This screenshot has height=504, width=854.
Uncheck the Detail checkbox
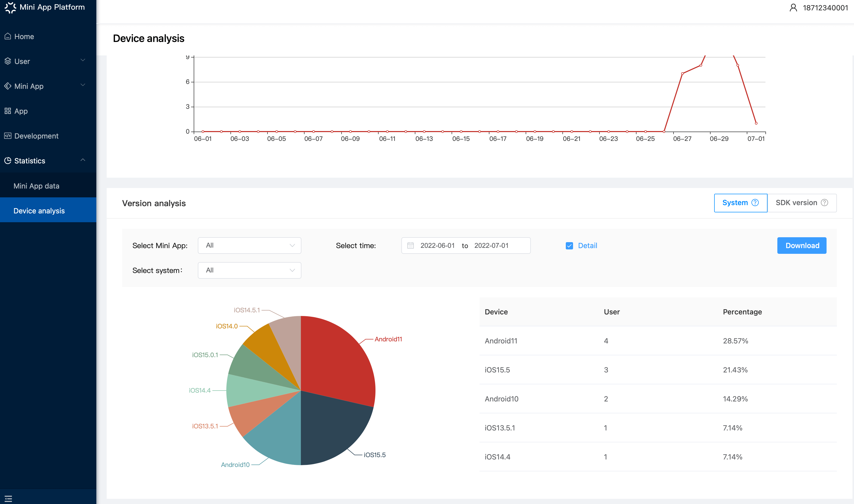[x=569, y=246]
